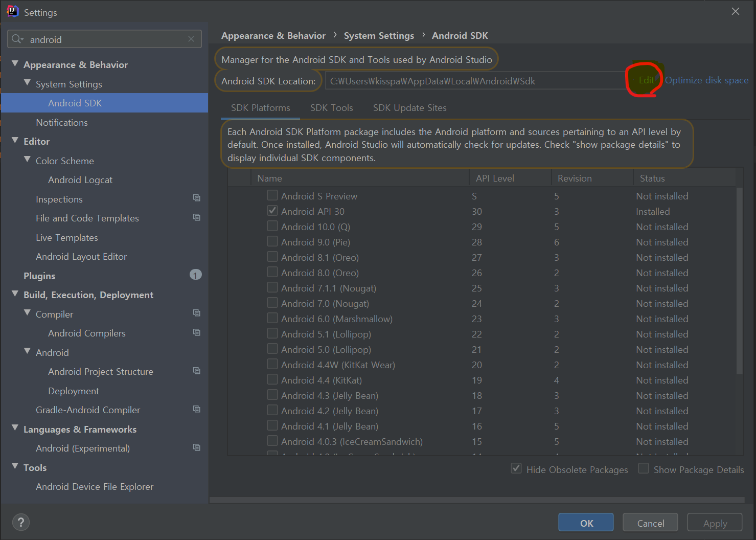Click the Edit link for SDK location
The width and height of the screenshot is (756, 540).
tap(646, 80)
